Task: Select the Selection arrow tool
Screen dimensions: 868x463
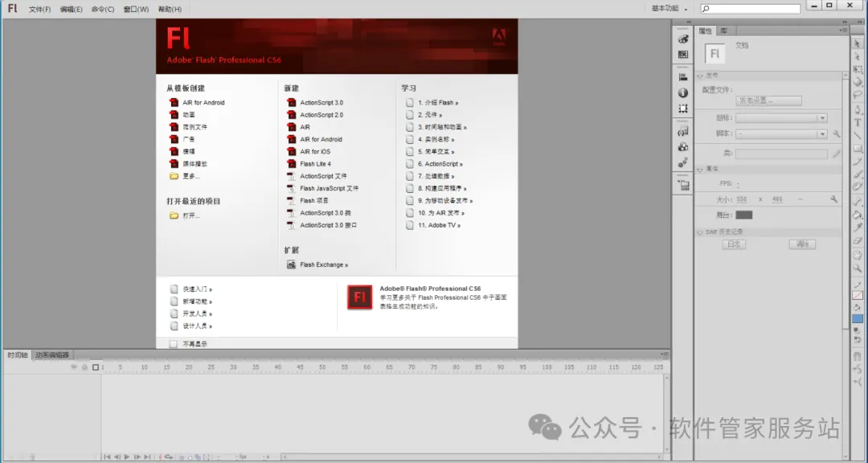Action: click(x=858, y=43)
